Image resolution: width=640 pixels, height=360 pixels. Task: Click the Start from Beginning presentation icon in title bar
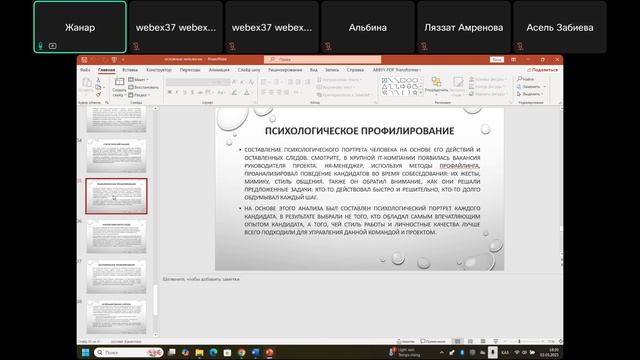click(114, 60)
